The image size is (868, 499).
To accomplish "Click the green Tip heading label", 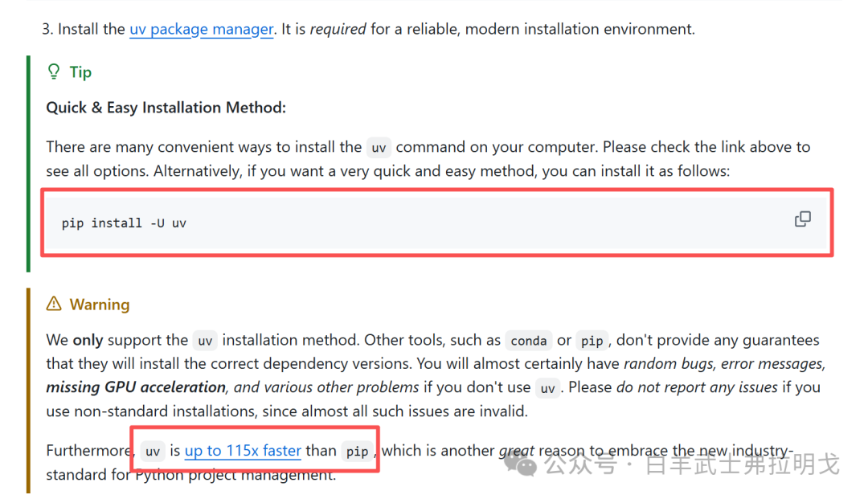I will (80, 72).
